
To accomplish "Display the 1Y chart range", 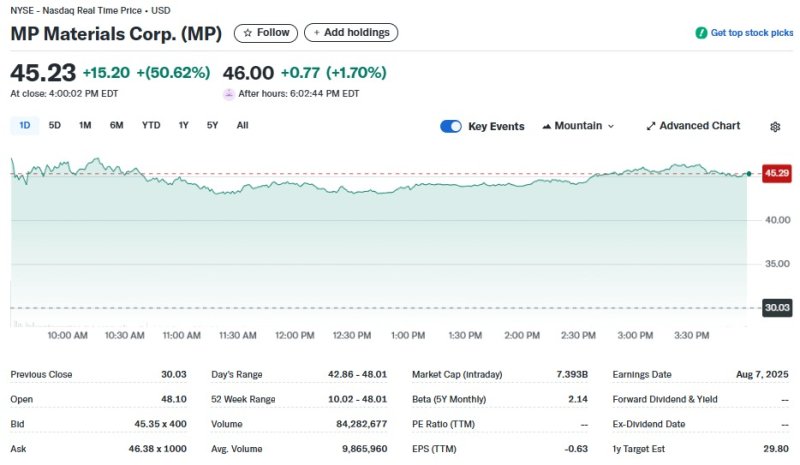I will (183, 125).
